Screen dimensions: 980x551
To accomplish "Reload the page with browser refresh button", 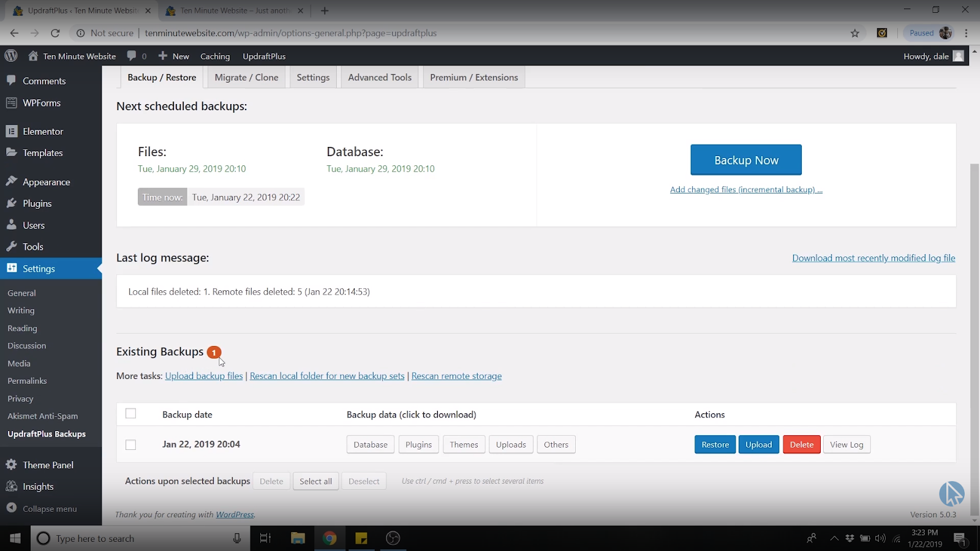I will coord(55,33).
